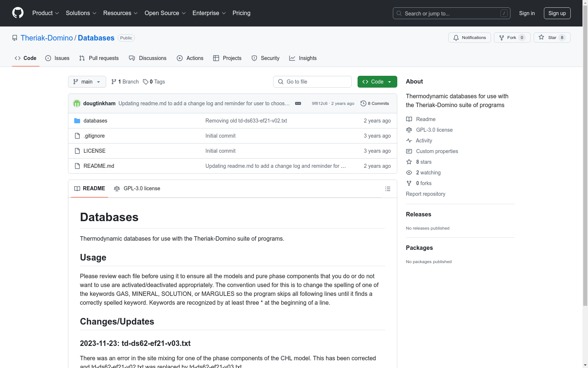Open the green Code dropdown

click(377, 82)
